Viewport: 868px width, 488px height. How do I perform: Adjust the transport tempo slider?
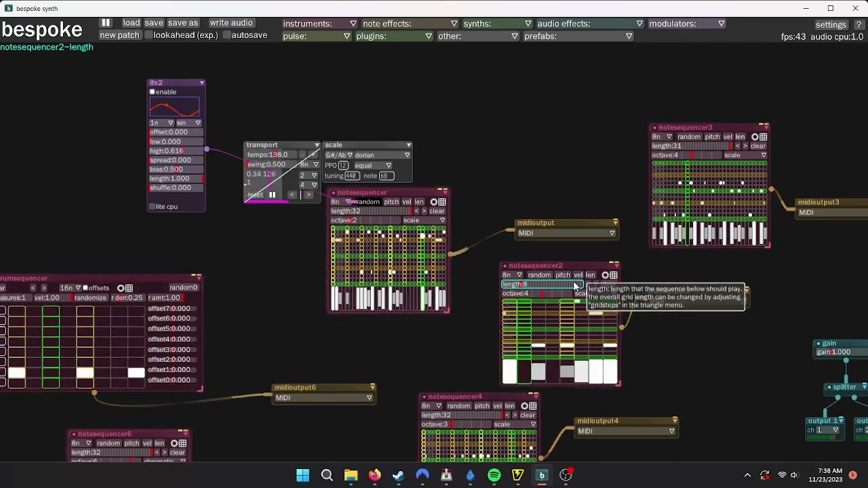(x=273, y=155)
